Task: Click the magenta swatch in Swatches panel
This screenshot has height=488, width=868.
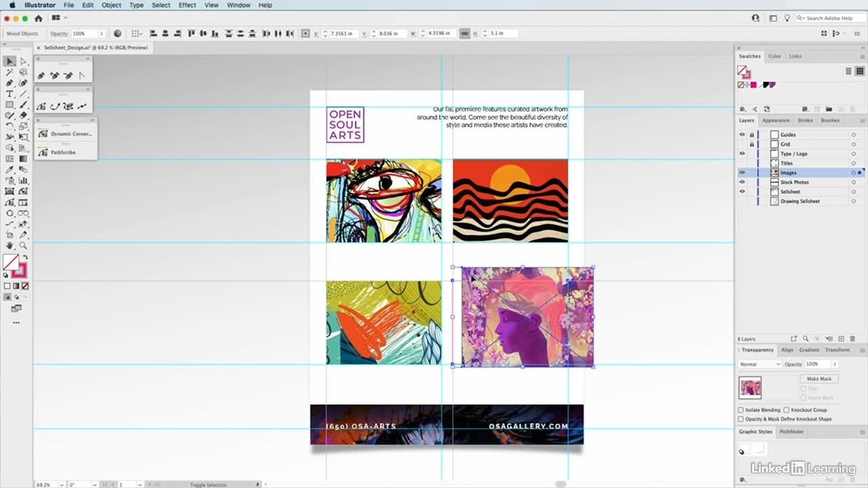Action: [753, 85]
